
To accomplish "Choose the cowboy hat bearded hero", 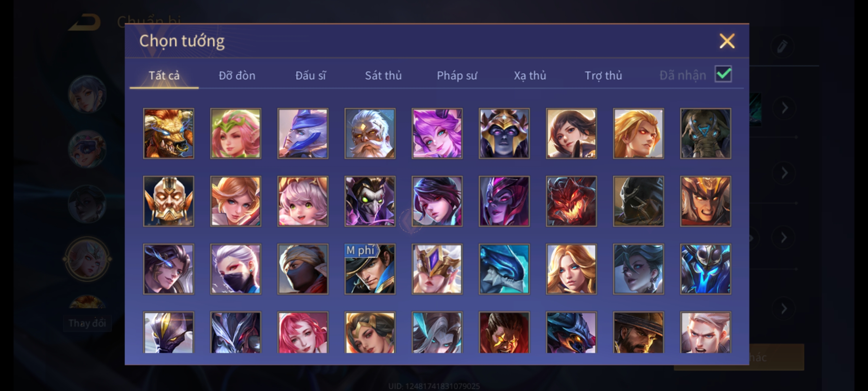I will point(638,332).
